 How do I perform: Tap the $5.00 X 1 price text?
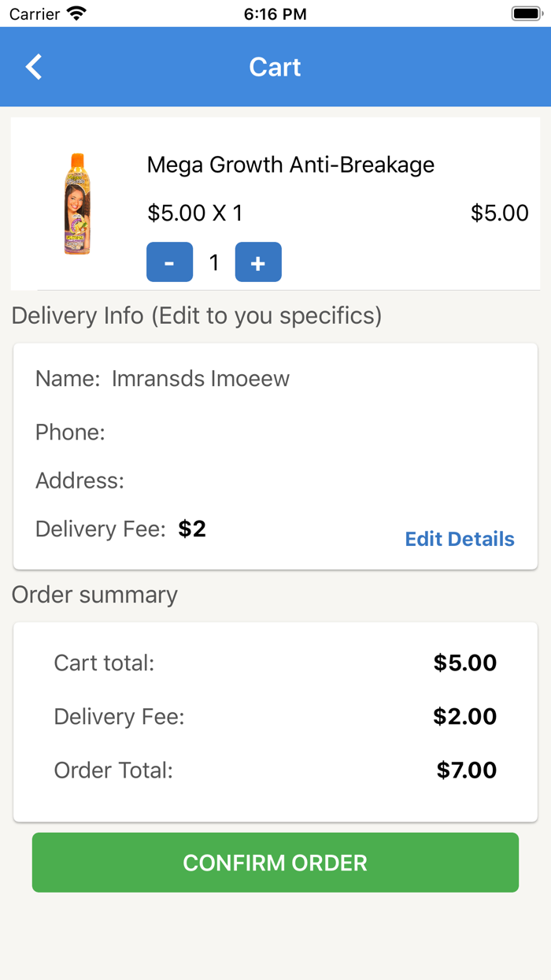point(195,213)
